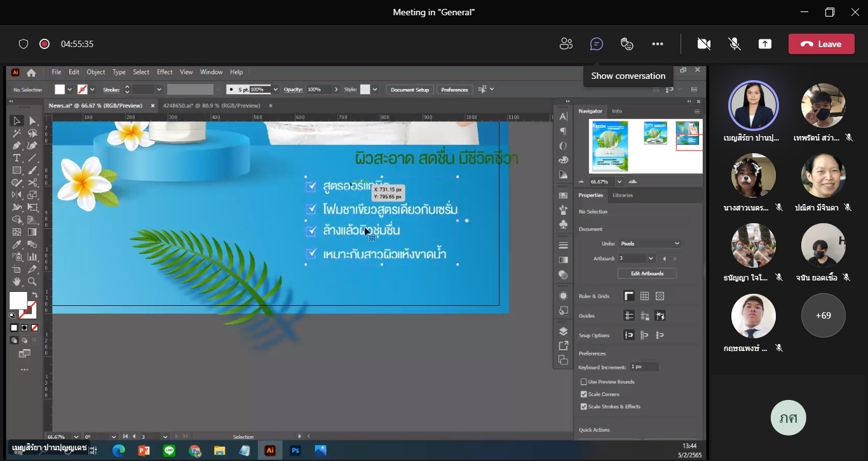This screenshot has height=461, width=868.
Task: Select the Selection tool arrow
Action: pos(17,121)
